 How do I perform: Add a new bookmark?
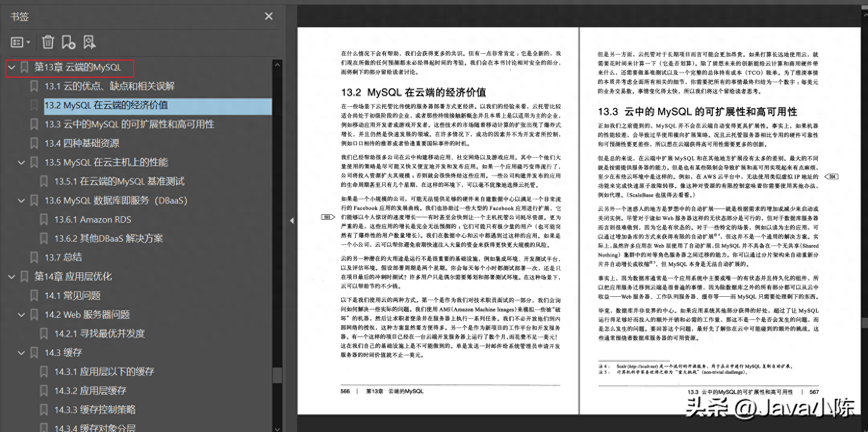click(x=68, y=42)
